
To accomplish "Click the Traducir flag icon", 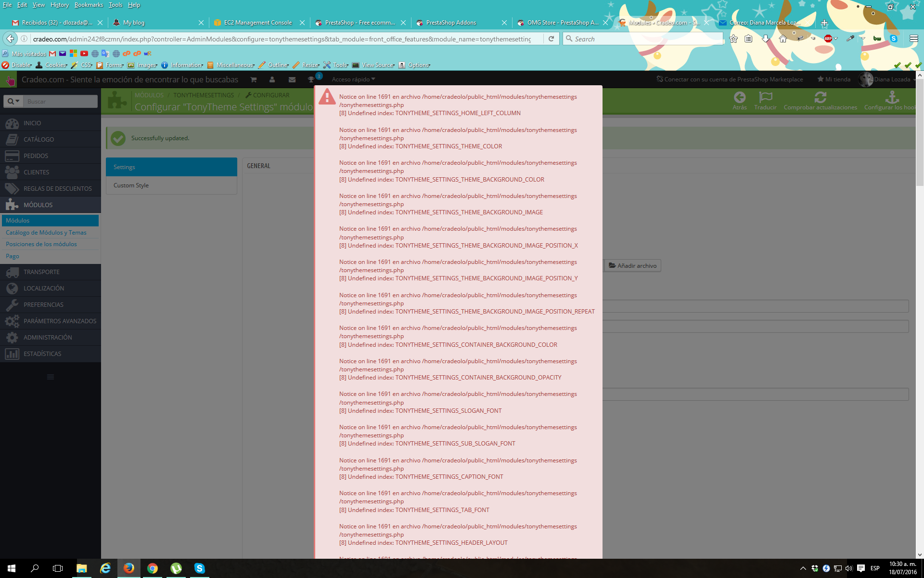I will (765, 97).
